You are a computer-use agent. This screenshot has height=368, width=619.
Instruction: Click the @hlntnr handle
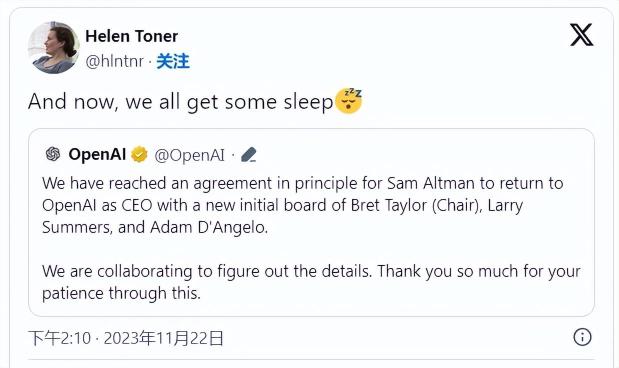[x=114, y=62]
